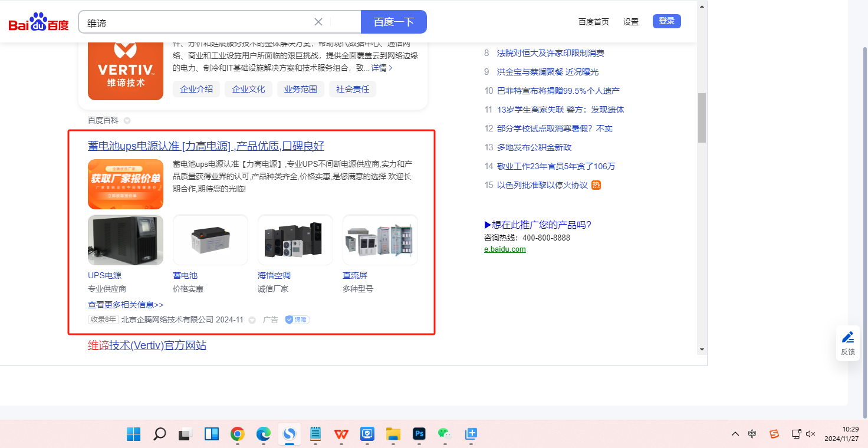
Task: Launch WeChat from the taskbar
Action: 444,434
